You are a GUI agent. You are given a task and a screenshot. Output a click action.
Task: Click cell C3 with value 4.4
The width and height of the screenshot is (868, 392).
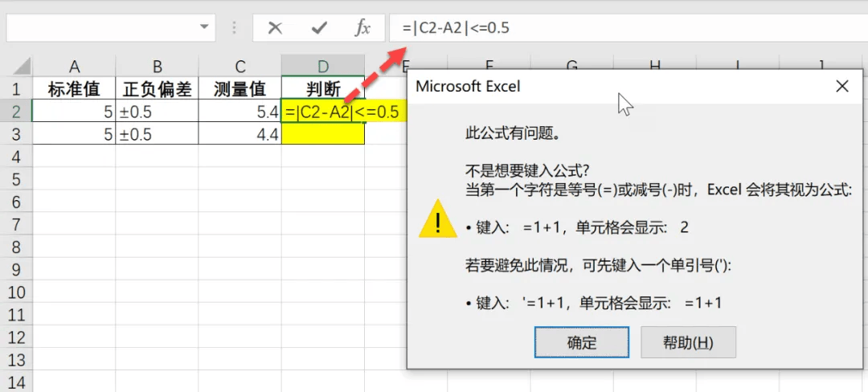(x=240, y=134)
